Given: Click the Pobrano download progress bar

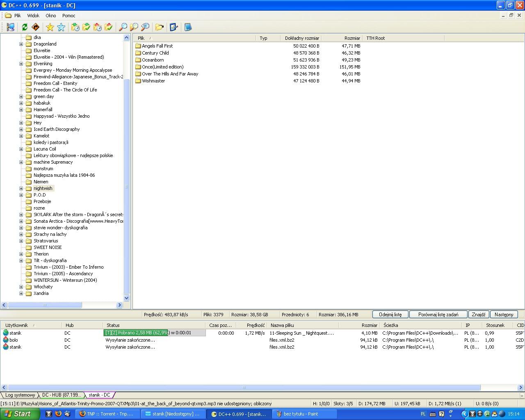Looking at the screenshot, I should click(x=155, y=333).
